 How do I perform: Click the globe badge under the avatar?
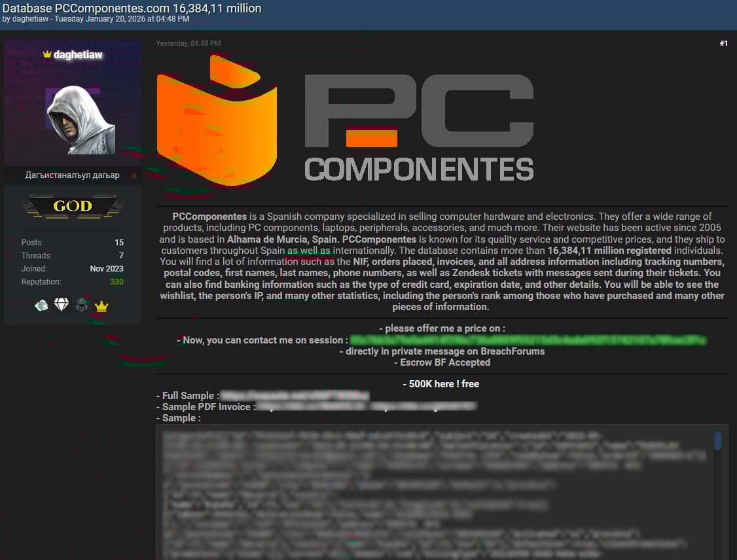point(40,305)
